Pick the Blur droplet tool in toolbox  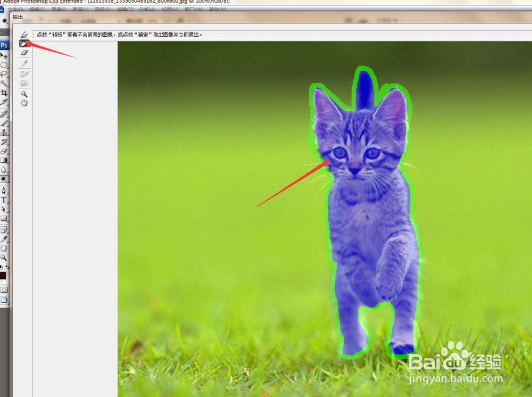4,170
